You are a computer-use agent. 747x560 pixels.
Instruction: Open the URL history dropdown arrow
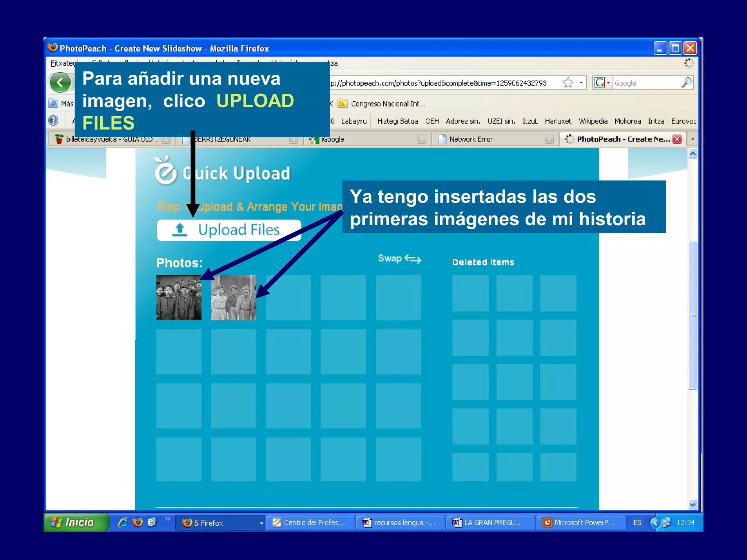point(581,83)
